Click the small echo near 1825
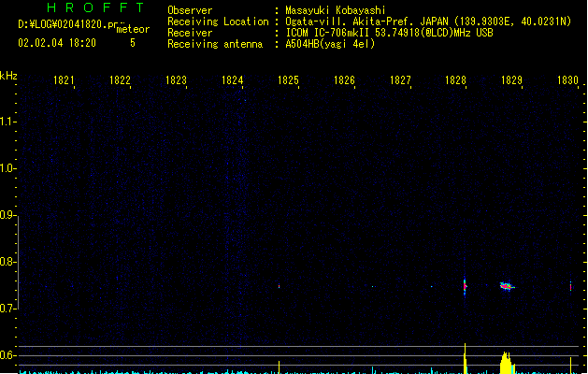 click(x=279, y=286)
